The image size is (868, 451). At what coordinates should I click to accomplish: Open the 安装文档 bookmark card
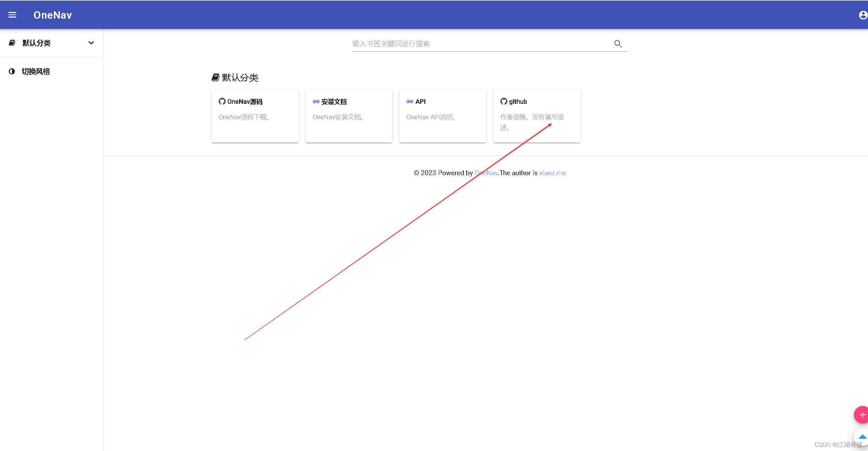349,116
